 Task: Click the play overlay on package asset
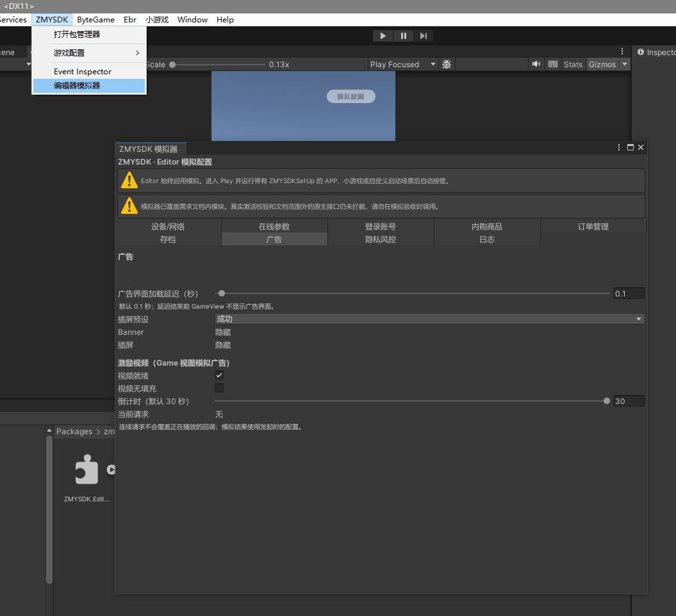click(111, 469)
